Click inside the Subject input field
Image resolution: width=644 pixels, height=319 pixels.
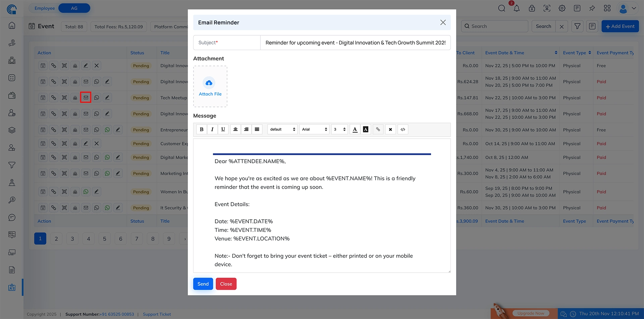(x=356, y=43)
